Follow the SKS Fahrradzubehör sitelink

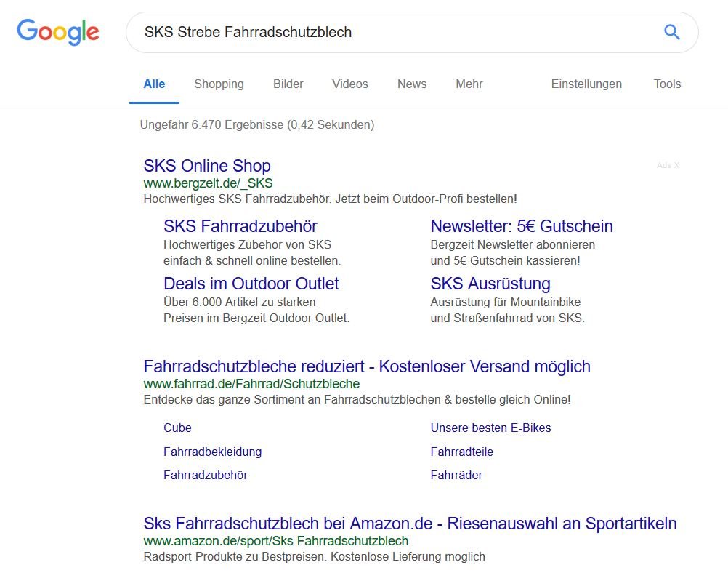click(x=240, y=226)
